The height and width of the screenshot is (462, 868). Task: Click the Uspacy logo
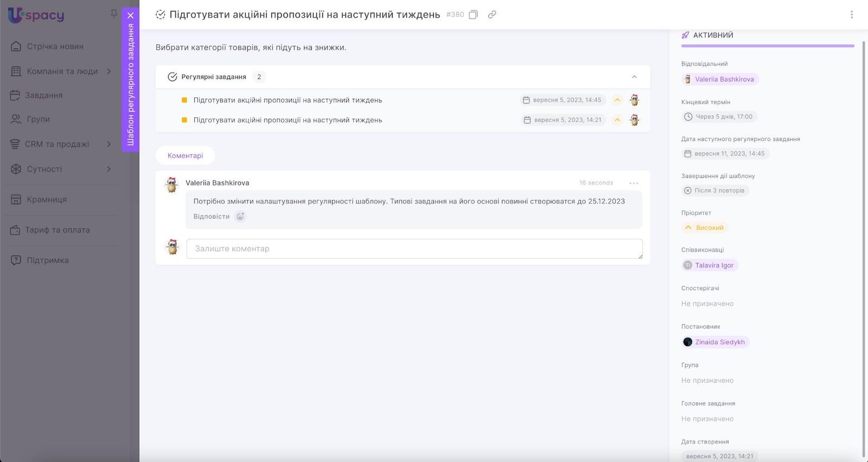coord(36,15)
